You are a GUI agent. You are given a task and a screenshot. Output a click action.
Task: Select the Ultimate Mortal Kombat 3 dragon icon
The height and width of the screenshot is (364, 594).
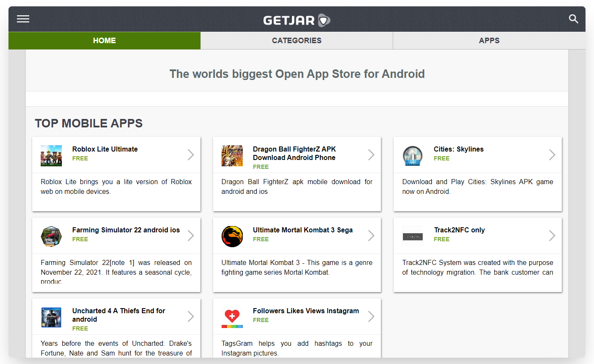coord(232,236)
